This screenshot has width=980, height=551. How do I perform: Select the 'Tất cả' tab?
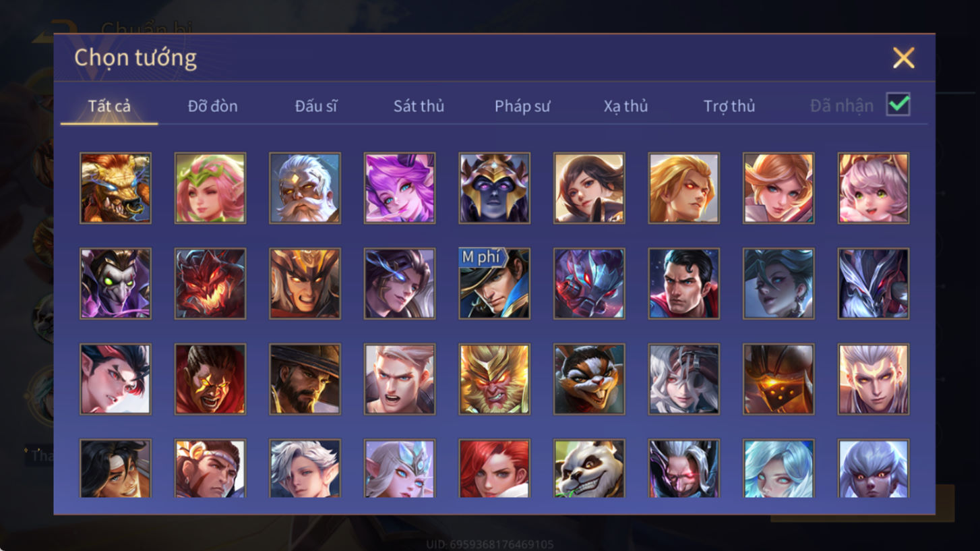tap(109, 106)
